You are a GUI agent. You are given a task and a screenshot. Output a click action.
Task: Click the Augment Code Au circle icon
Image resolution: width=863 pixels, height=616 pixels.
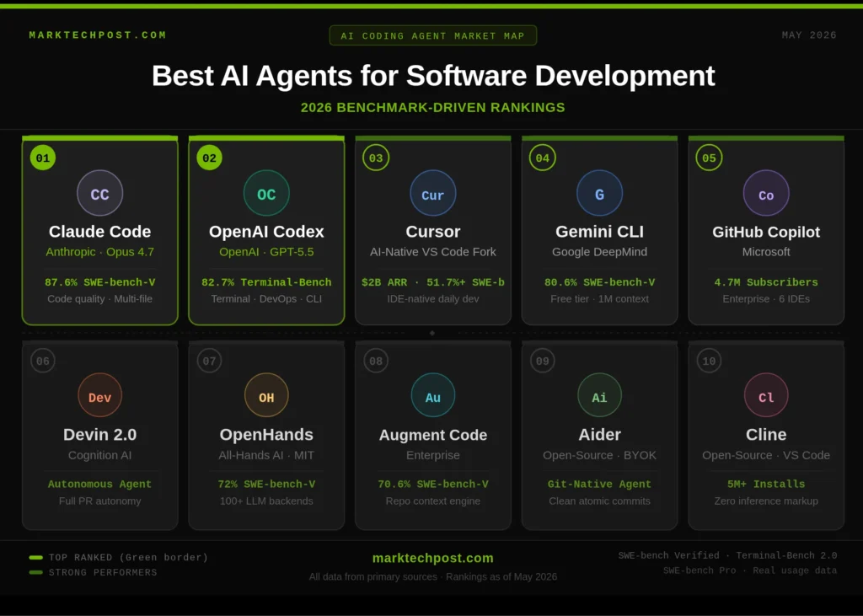pyautogui.click(x=433, y=395)
